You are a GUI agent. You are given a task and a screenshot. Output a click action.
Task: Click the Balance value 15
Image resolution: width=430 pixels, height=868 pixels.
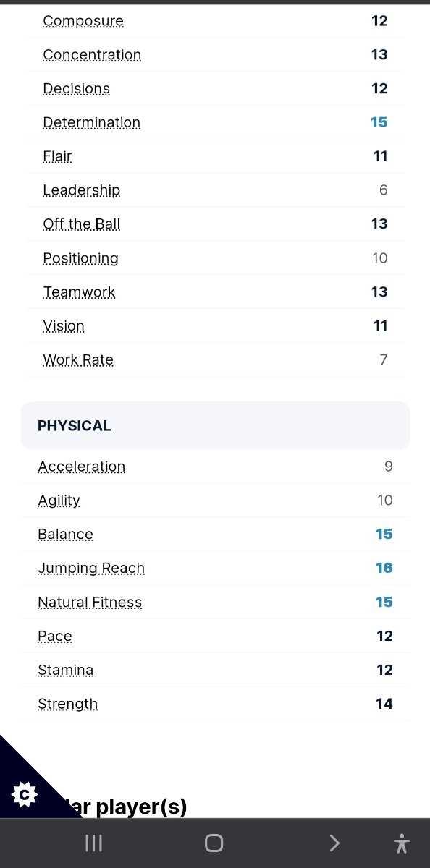point(384,534)
